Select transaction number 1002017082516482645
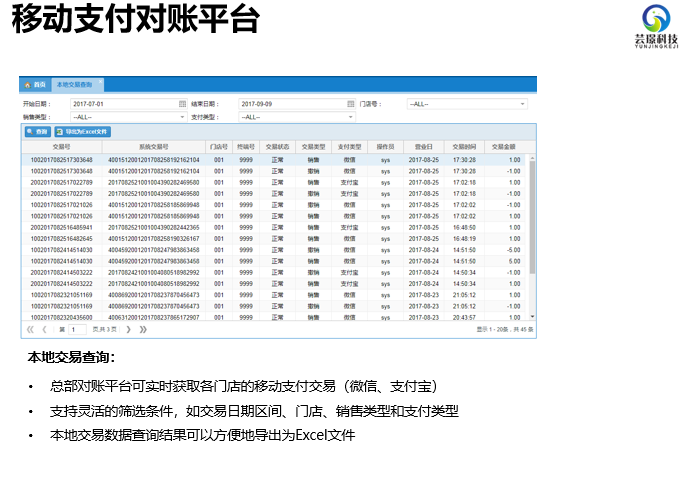 [x=62, y=239]
